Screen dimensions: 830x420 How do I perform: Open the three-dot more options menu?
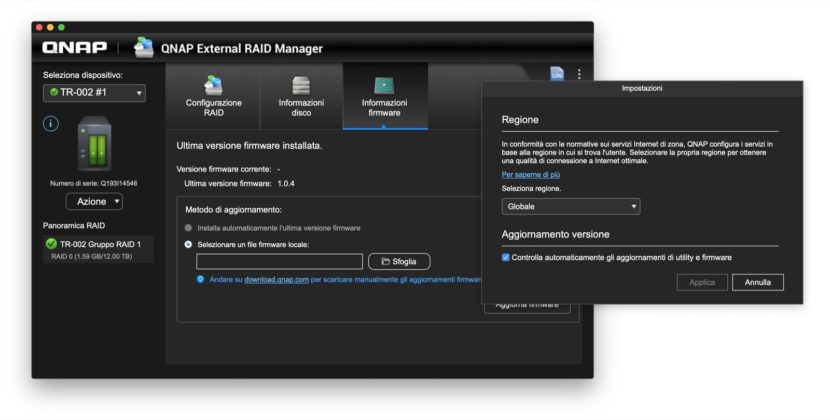579,74
